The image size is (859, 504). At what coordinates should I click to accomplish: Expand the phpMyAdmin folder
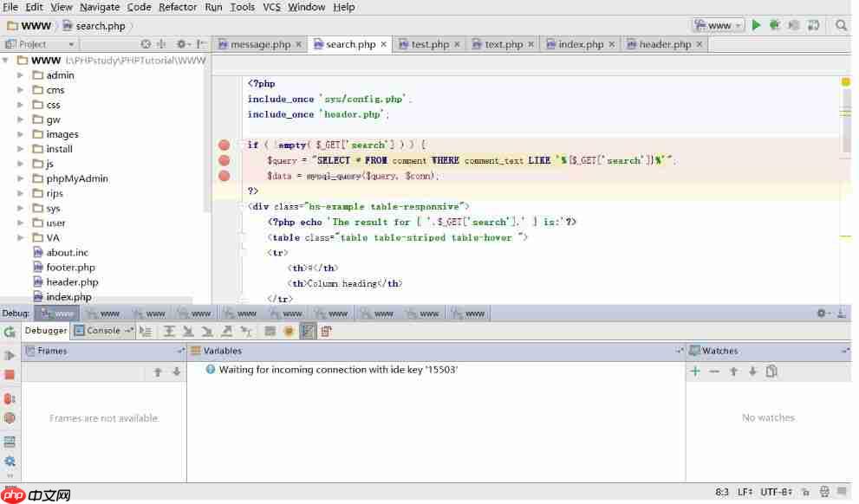click(x=20, y=178)
